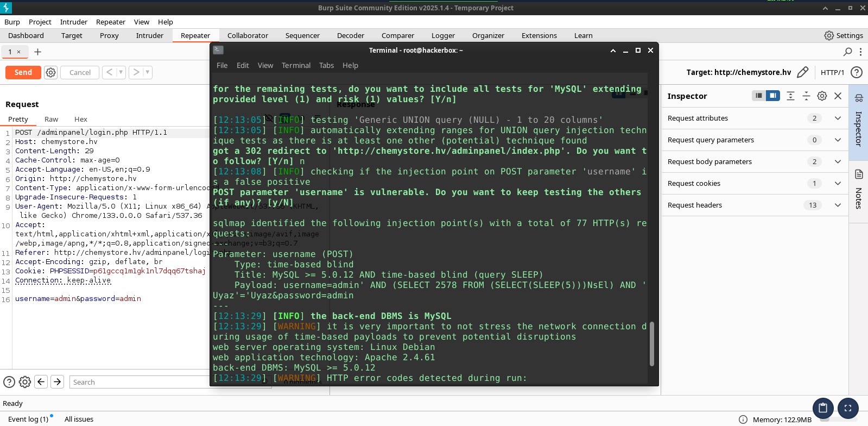Open the Intruder tool tab
The width and height of the screenshot is (868, 426).
(x=150, y=35)
